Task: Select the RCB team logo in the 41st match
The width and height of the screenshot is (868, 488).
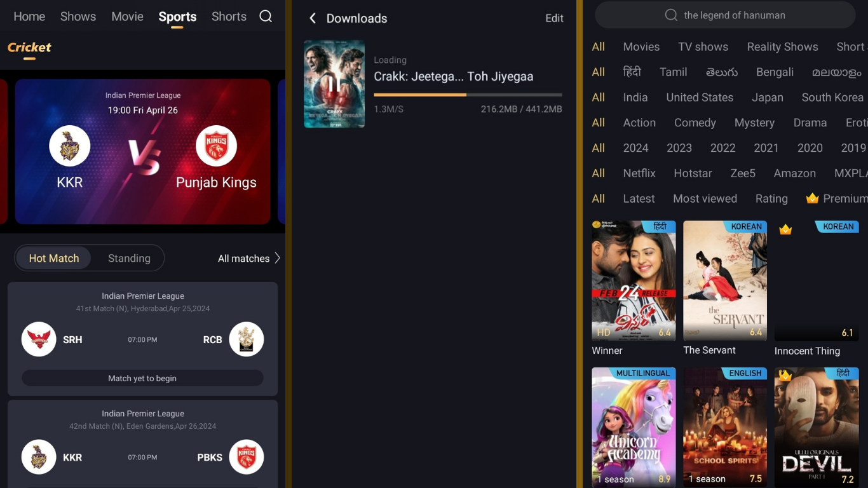Action: click(x=246, y=339)
